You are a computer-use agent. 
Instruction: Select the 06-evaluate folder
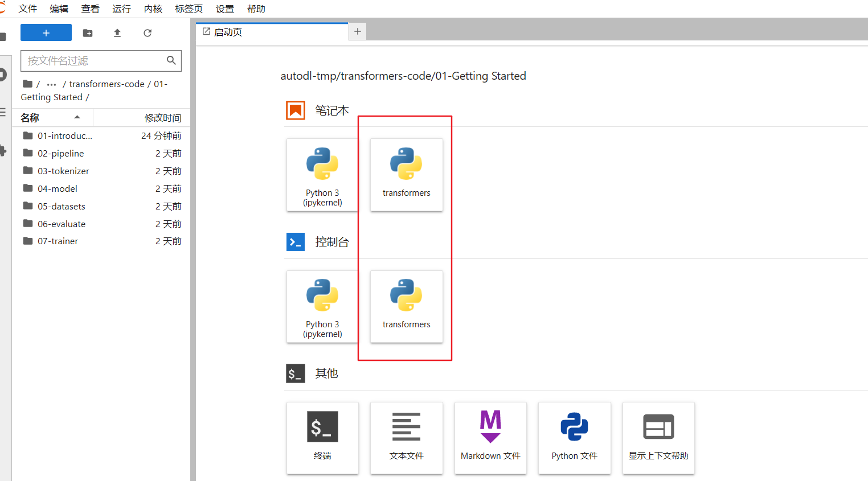(x=101, y=224)
